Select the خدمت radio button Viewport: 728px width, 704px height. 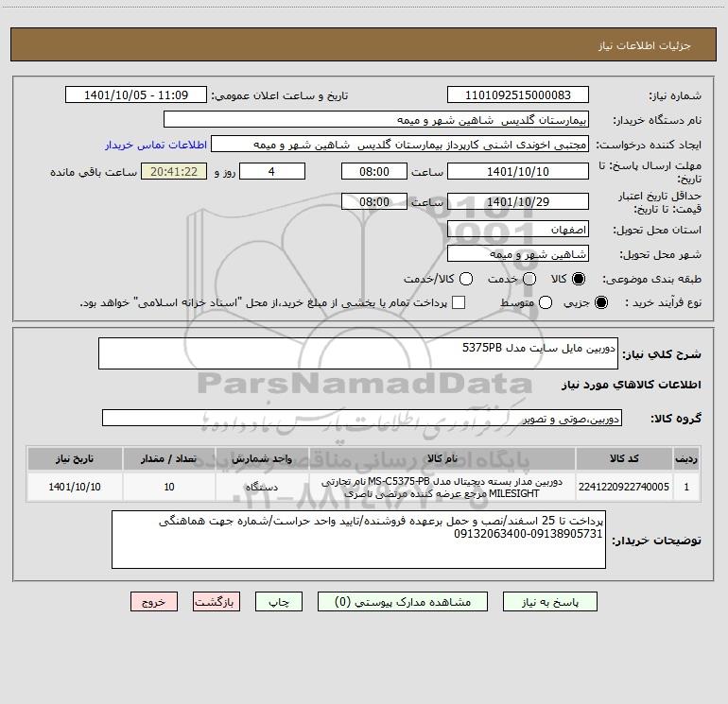[529, 279]
